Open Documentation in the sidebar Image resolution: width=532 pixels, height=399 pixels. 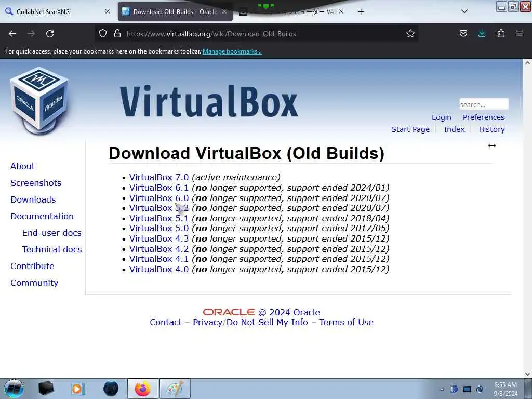tap(42, 216)
